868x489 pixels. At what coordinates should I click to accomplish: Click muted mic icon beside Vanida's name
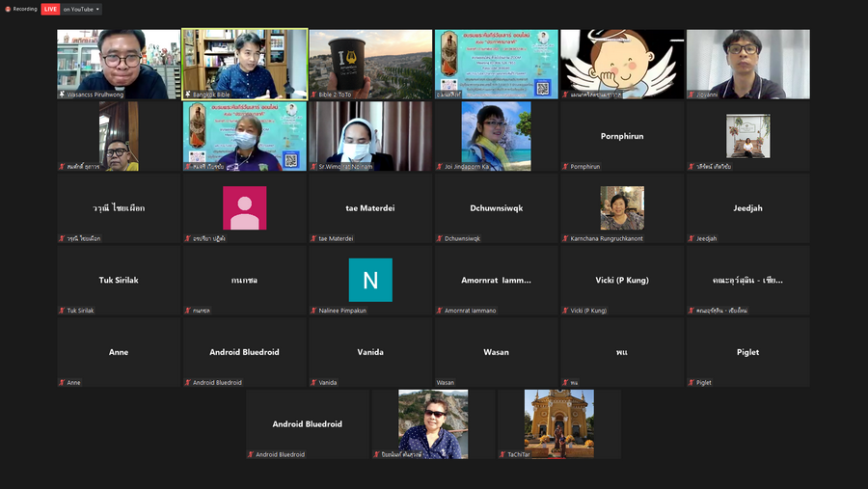(313, 383)
